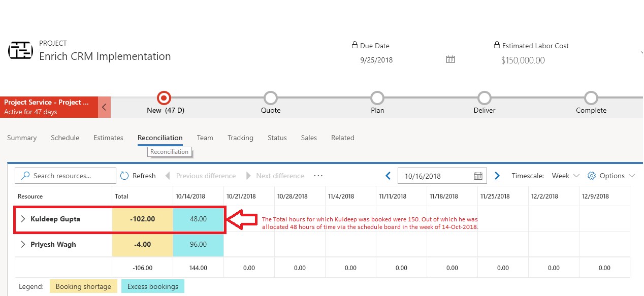
Task: Click the Due Date value 9/25/2018
Action: 376,60
